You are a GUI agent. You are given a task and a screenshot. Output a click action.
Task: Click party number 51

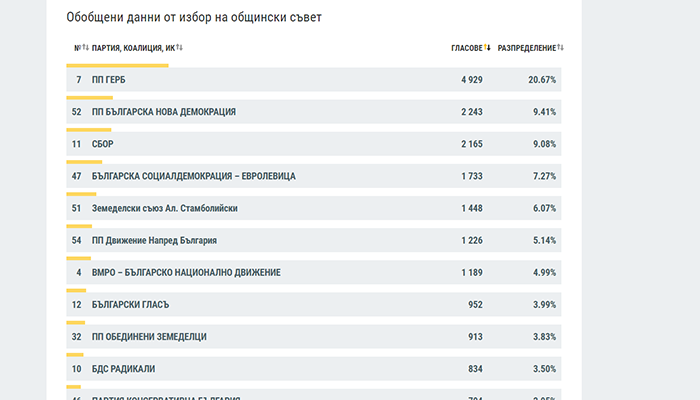pos(77,208)
